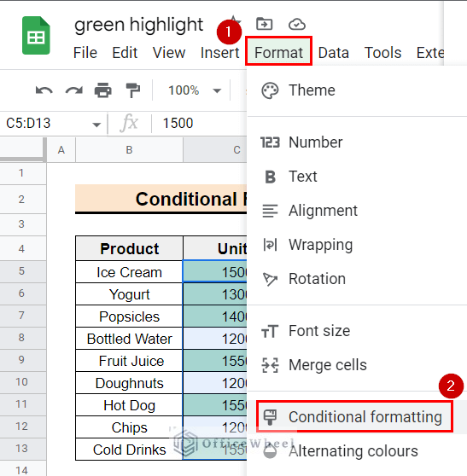Open the zoom level dropdown
The width and height of the screenshot is (467, 476).
coord(195,90)
